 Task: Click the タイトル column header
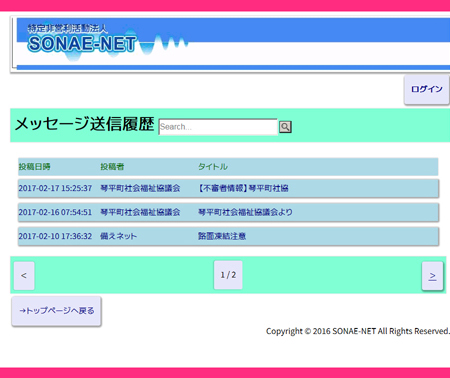coord(213,167)
